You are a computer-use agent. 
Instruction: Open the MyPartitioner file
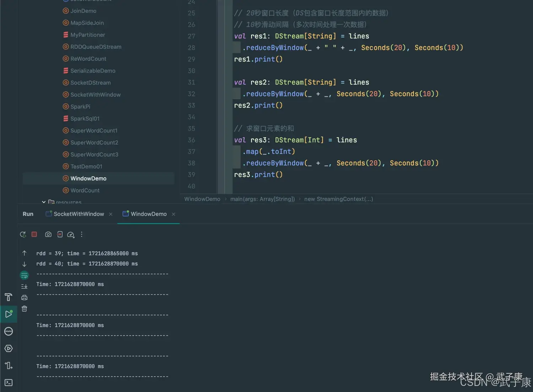84,35
